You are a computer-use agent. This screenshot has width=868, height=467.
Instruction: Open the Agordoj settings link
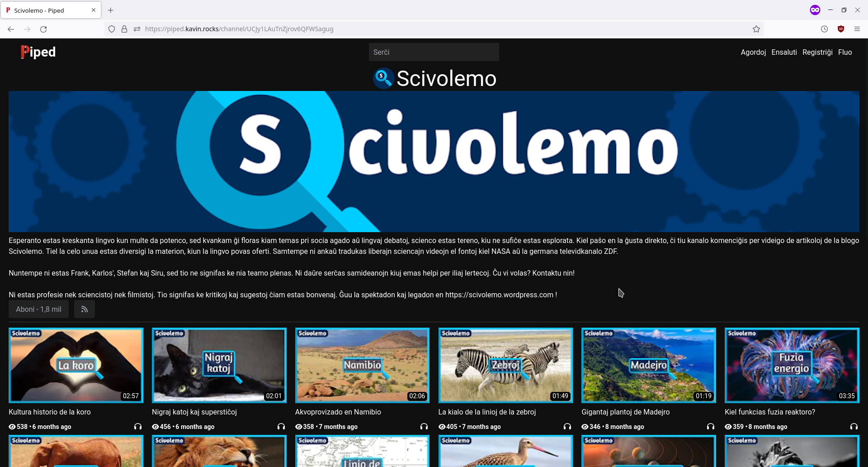[x=753, y=52]
